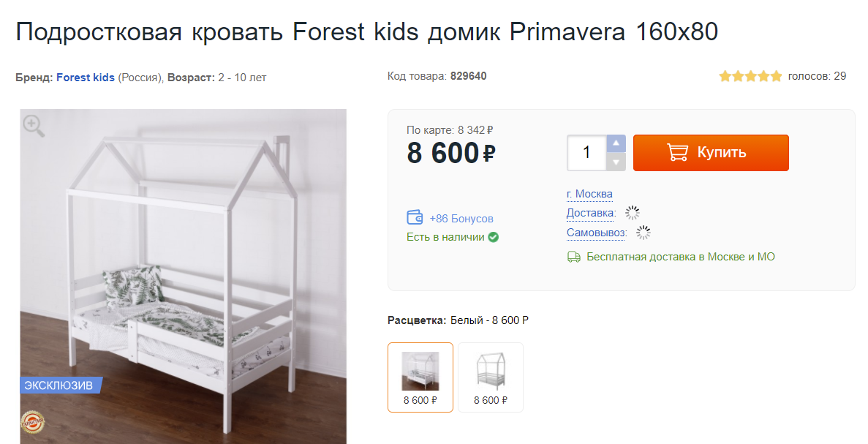Decrease quantity with the down arrow

point(616,162)
